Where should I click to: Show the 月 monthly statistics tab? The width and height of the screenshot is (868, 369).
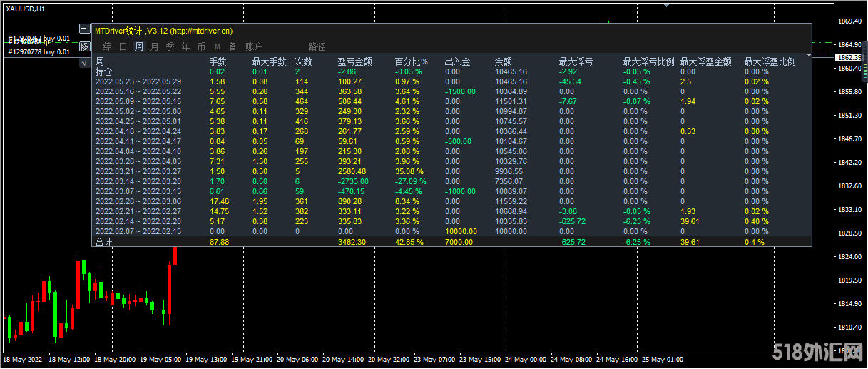click(x=154, y=46)
